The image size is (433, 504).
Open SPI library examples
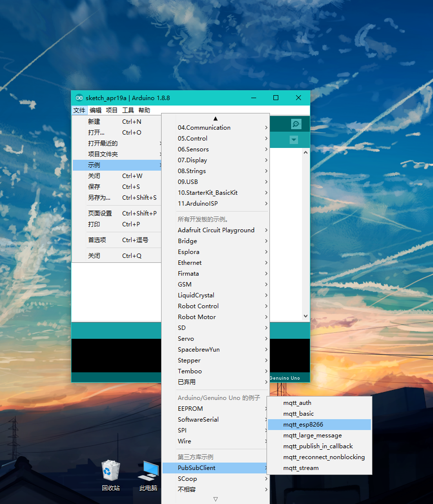point(215,431)
